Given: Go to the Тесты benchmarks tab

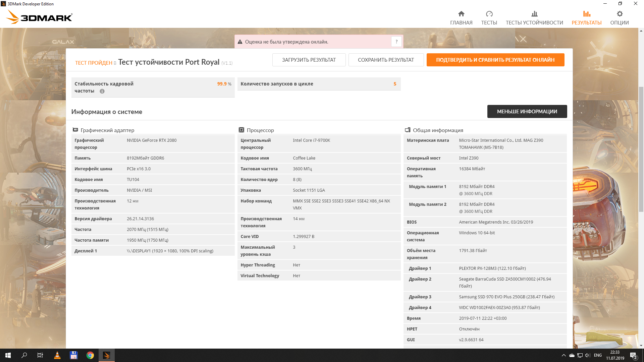Looking at the screenshot, I should tap(489, 18).
